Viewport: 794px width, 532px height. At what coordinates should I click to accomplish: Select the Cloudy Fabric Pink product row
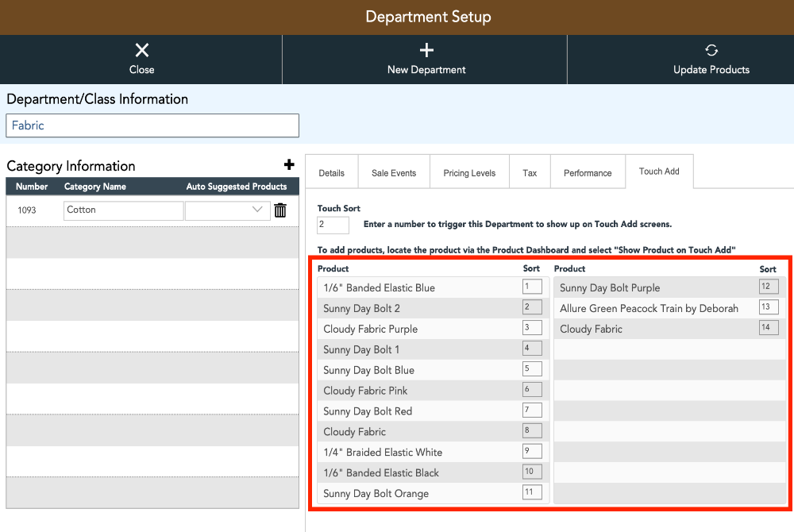click(433, 391)
